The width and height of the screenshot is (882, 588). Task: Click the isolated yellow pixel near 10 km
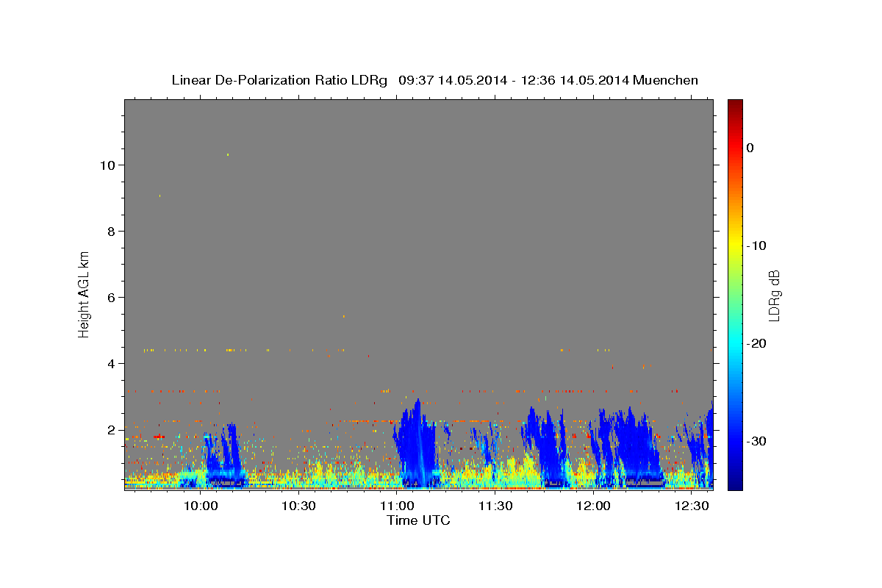point(228,154)
